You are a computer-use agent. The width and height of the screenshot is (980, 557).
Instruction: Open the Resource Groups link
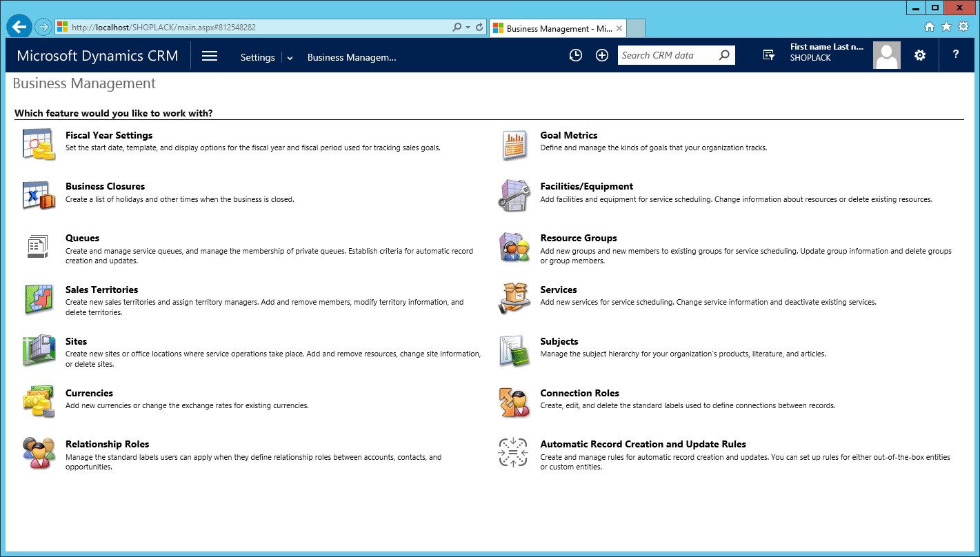[579, 238]
